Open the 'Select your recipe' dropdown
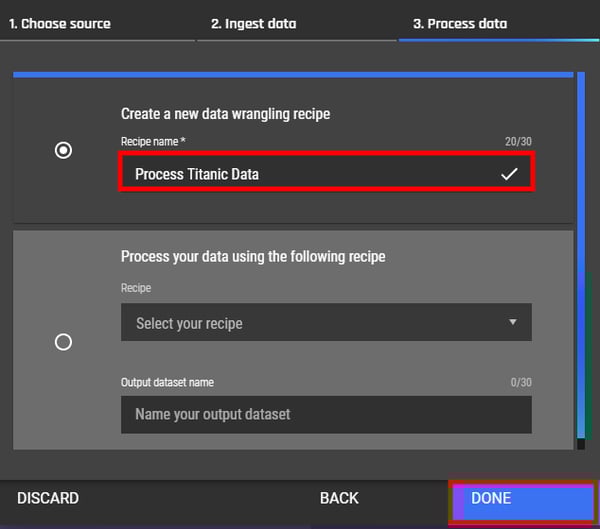Image resolution: width=600 pixels, height=529 pixels. [326, 322]
